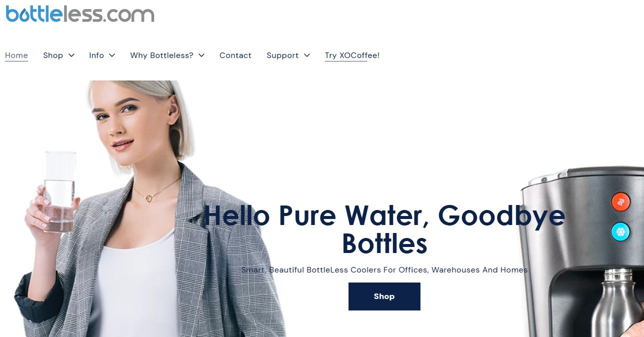
Task: Click the bottleless.com logo
Action: pos(80,13)
